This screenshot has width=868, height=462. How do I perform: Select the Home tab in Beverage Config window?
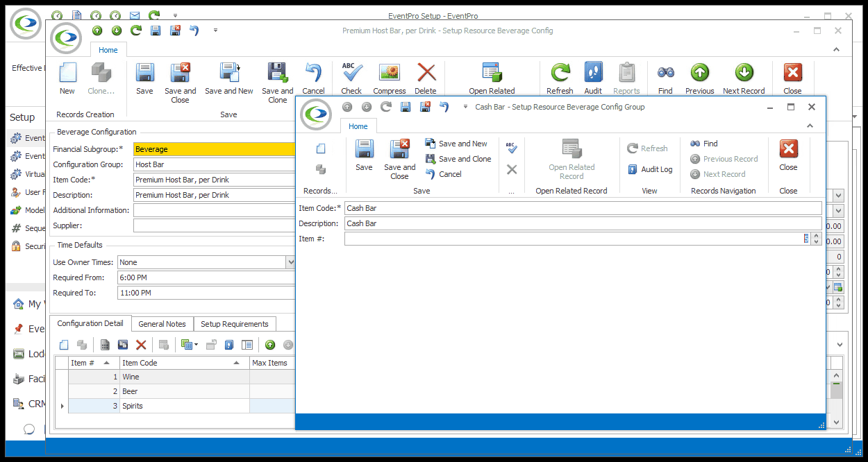click(x=108, y=50)
